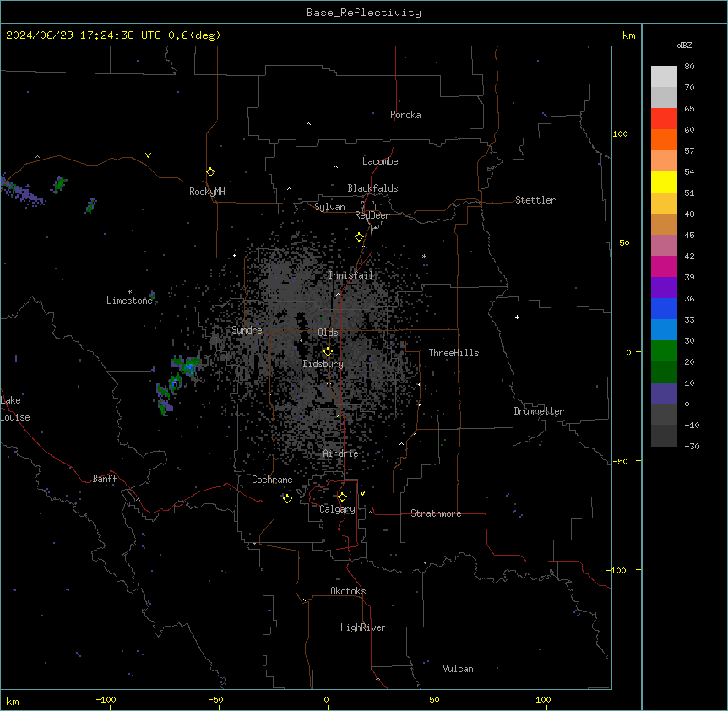728x711 pixels.
Task: Click the blue 36-33 dBZ legend swatch
Action: [x=664, y=308]
